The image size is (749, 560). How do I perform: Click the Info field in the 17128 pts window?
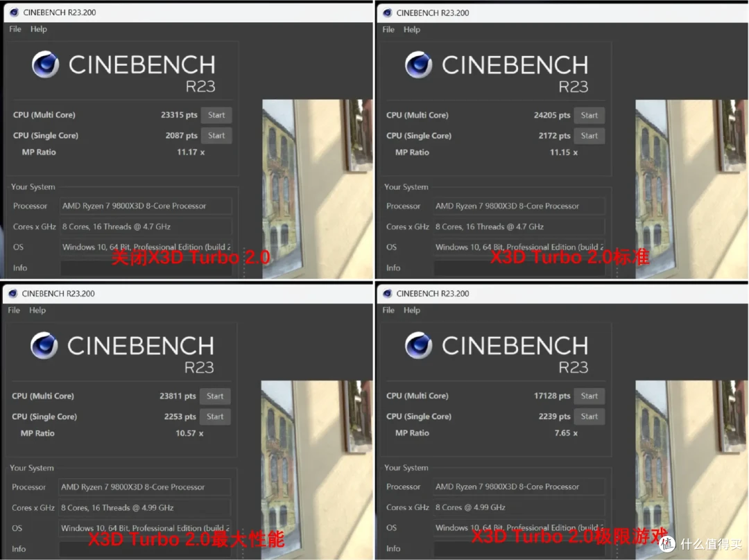(519, 548)
